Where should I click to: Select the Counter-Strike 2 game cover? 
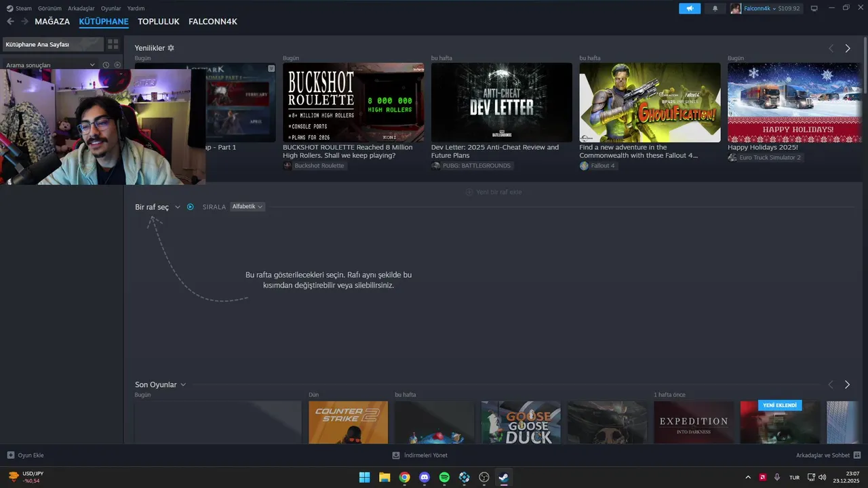coord(348,422)
